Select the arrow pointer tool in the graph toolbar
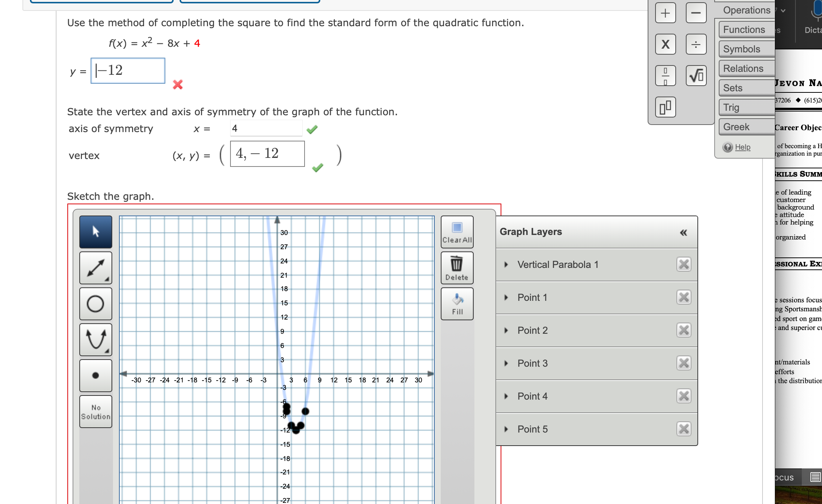This screenshot has width=822, height=504. 95,232
